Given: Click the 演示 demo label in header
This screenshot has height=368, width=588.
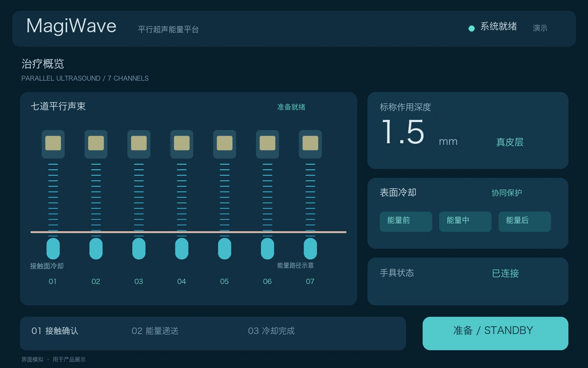Looking at the screenshot, I should click(540, 28).
